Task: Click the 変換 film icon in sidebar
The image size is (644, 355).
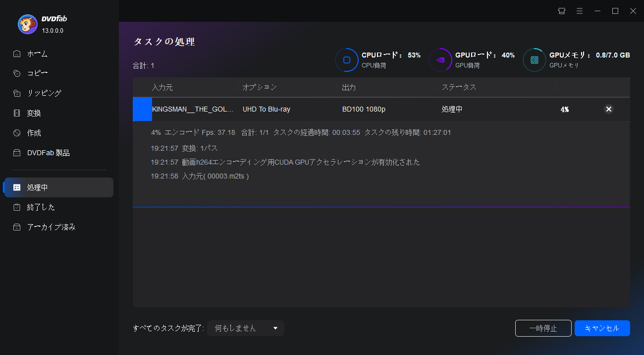Action: click(x=17, y=113)
